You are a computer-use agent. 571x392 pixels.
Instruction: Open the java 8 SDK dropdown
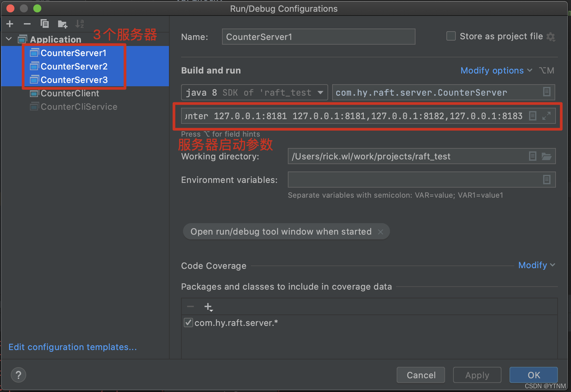(320, 92)
